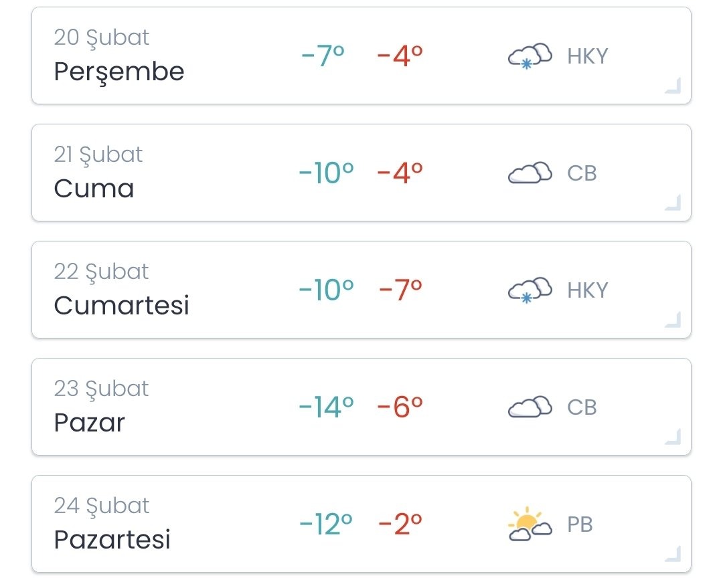723x588 pixels.
Task: Select the PB label on 24 Şubat
Action: pyautogui.click(x=580, y=524)
